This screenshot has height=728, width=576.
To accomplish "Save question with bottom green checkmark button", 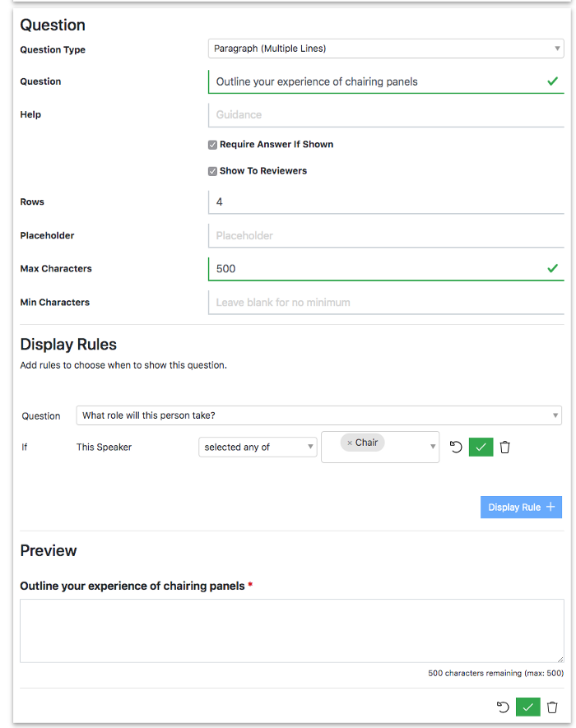I will (527, 707).
